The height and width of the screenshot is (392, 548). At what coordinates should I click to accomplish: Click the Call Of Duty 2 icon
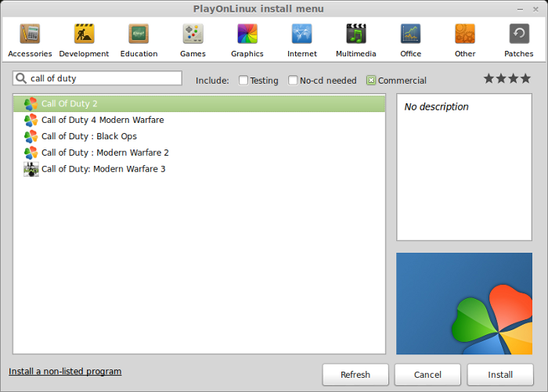[x=31, y=104]
